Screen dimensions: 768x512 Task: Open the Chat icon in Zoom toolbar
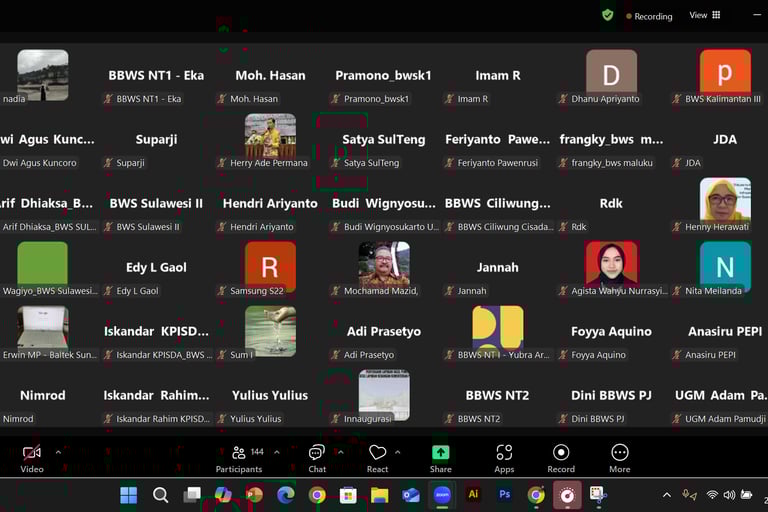click(316, 453)
